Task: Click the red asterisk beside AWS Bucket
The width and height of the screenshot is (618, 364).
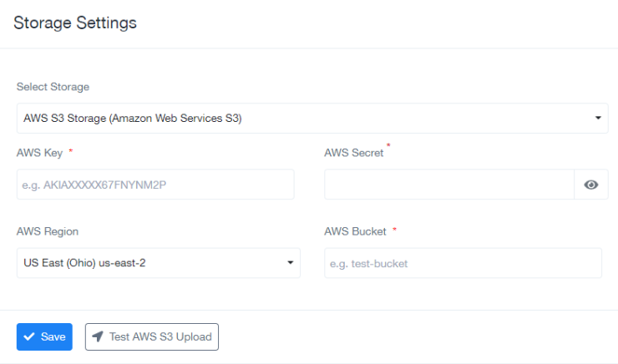Action: click(x=394, y=230)
